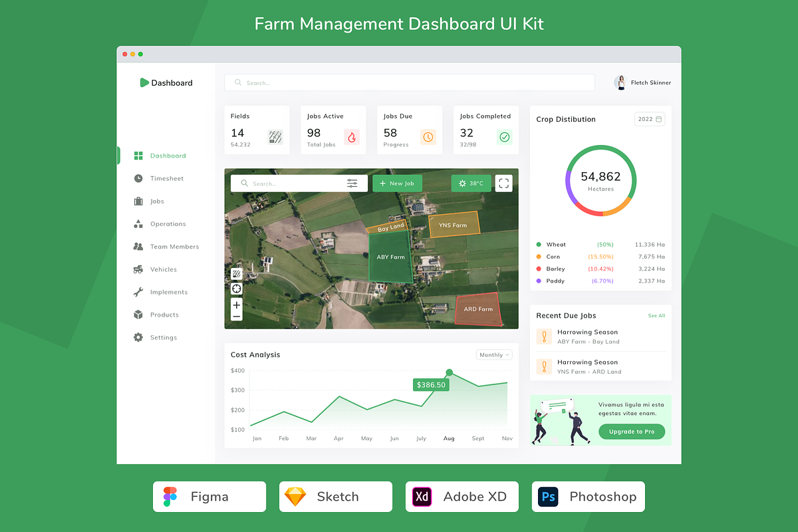Click the map field layers icon

237,274
